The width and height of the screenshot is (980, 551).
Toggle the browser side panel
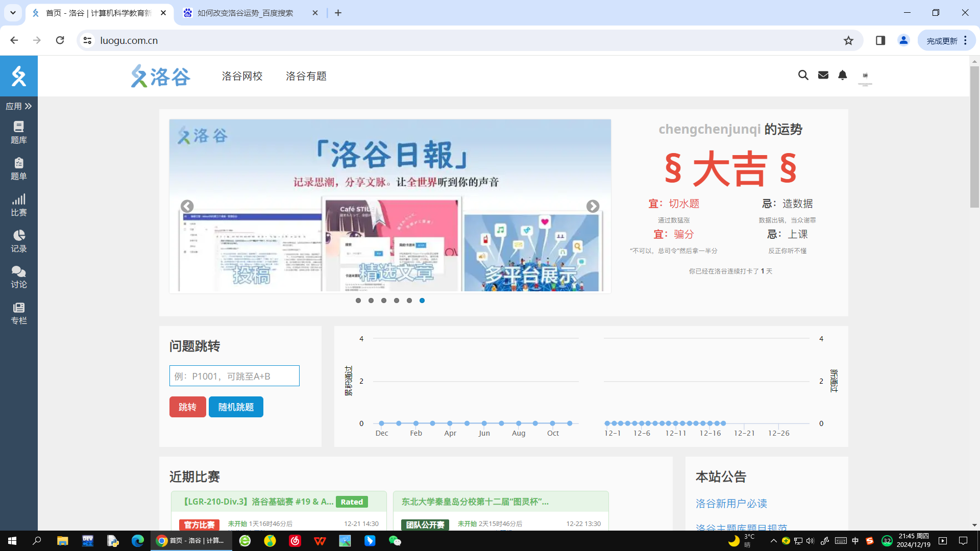pyautogui.click(x=880, y=40)
